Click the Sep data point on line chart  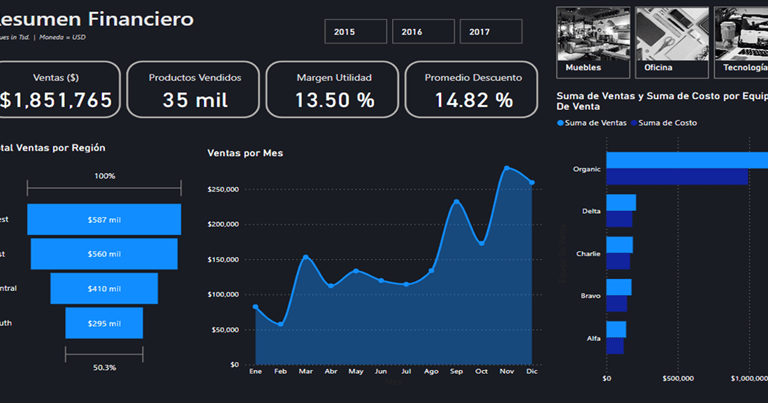(456, 202)
